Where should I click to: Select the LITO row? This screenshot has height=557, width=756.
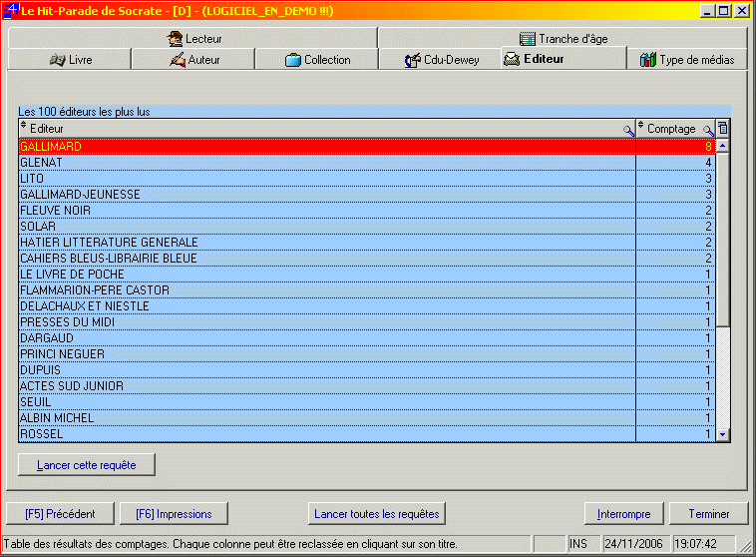[366, 178]
